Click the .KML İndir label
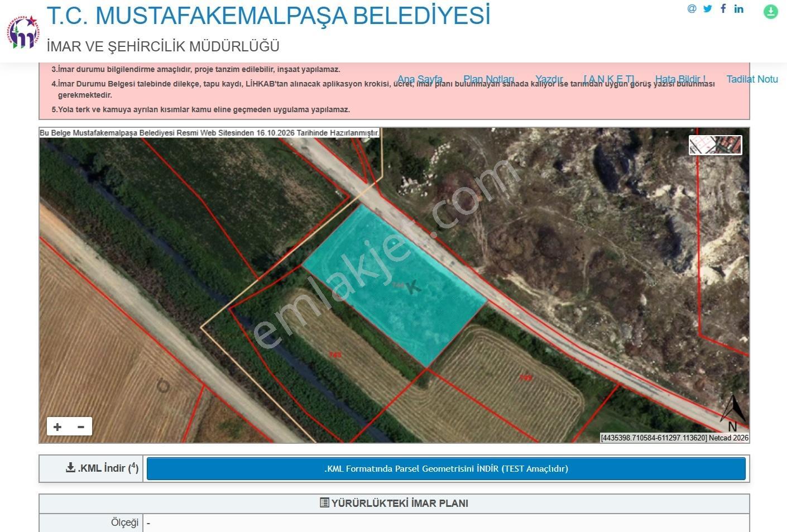787x532 pixels. [x=102, y=468]
